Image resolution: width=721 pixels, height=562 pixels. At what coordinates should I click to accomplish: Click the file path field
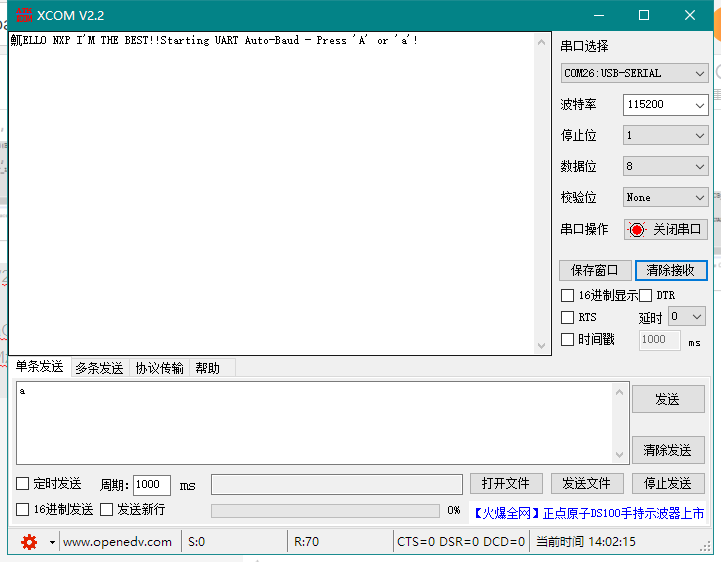pos(337,484)
